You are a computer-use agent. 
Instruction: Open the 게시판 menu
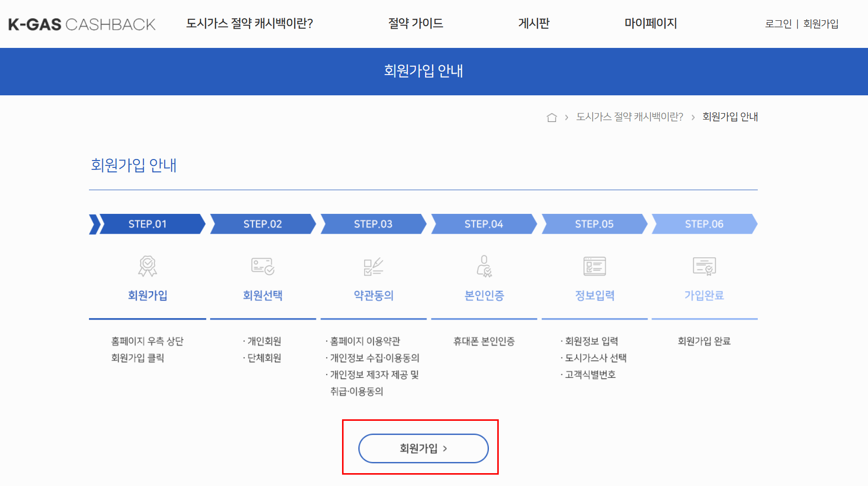(x=534, y=23)
